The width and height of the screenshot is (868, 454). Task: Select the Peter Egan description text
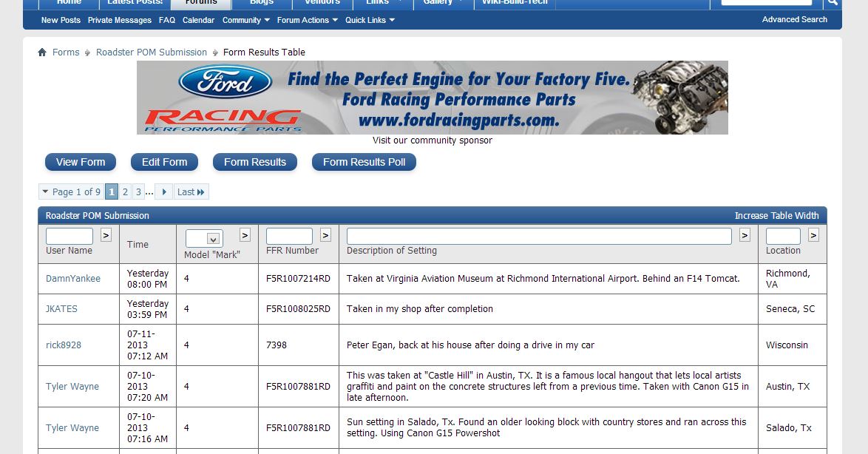470,345
